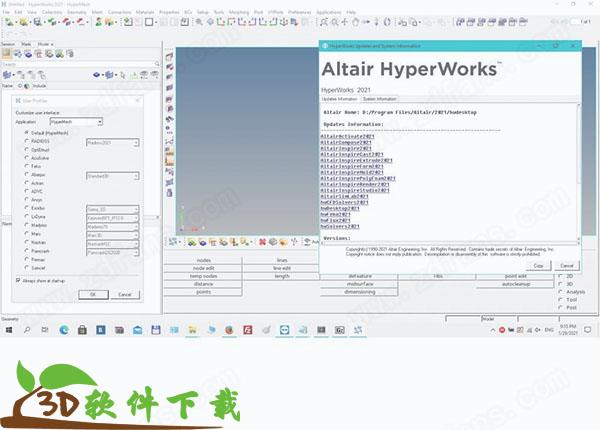
Task: Open Microsoft Edge from the taskbar
Action: [64, 330]
